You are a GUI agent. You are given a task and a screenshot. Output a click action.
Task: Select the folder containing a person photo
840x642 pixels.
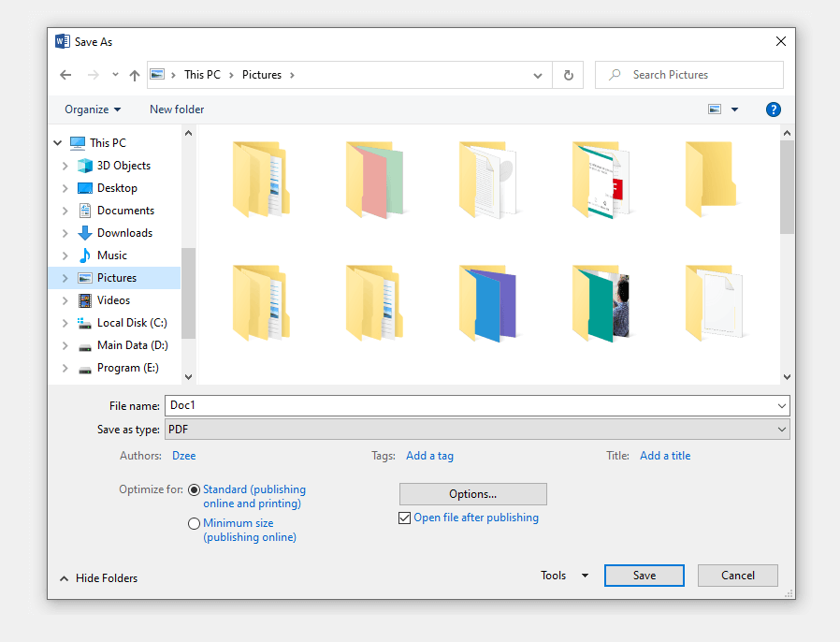[601, 303]
